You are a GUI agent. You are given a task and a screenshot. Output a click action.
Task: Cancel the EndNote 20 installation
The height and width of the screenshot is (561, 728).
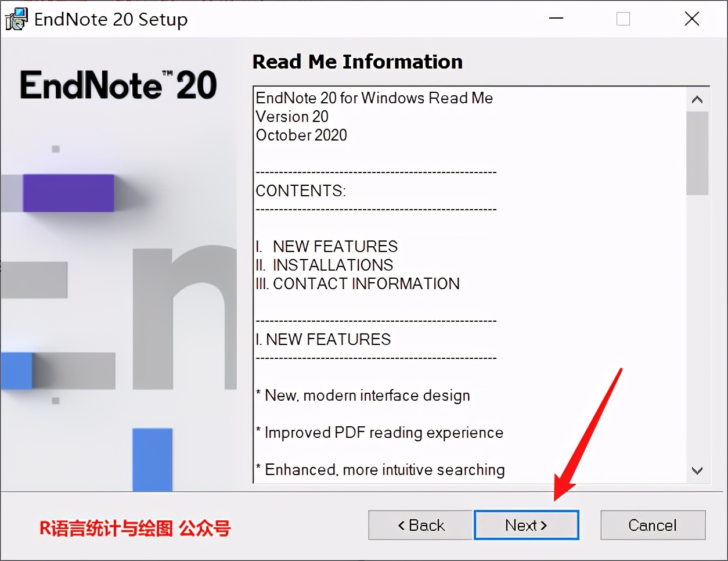[653, 524]
